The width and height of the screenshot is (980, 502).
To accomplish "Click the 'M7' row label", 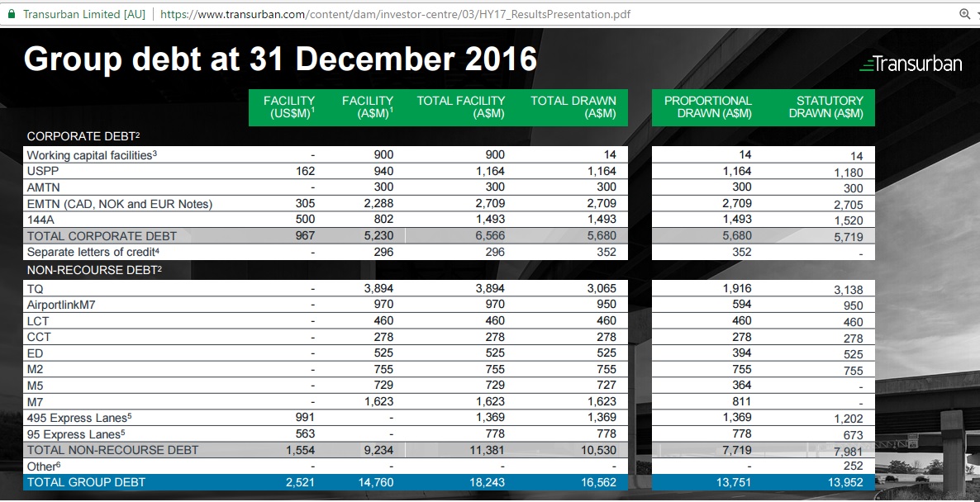I will click(35, 402).
